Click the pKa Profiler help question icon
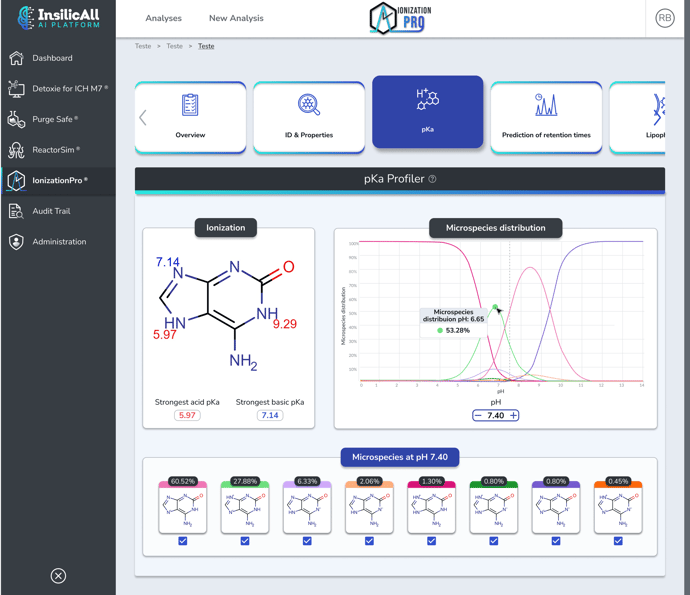This screenshot has width=690, height=595. point(432,179)
